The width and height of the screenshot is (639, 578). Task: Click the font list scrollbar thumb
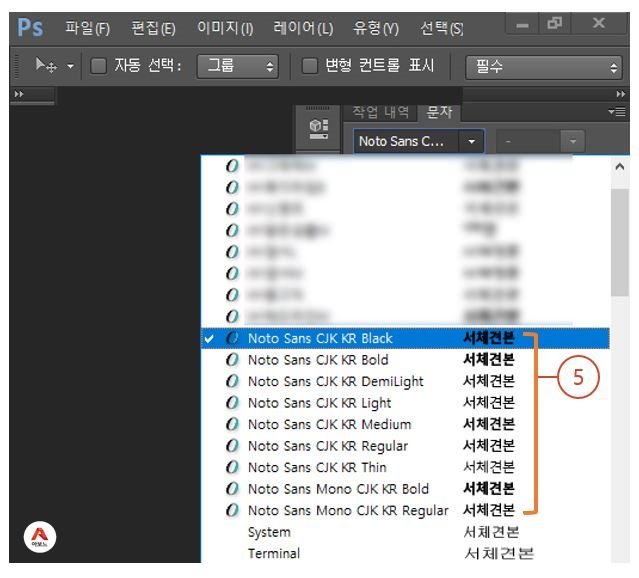point(620,242)
